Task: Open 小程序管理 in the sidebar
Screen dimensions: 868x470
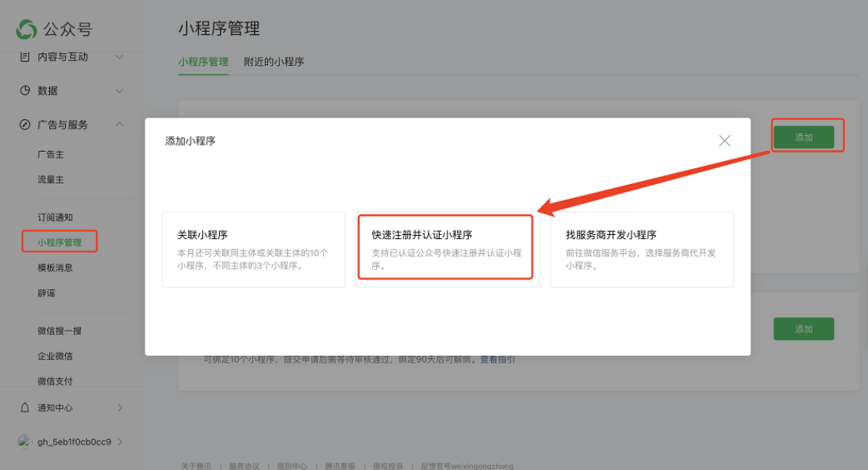Action: click(x=60, y=242)
